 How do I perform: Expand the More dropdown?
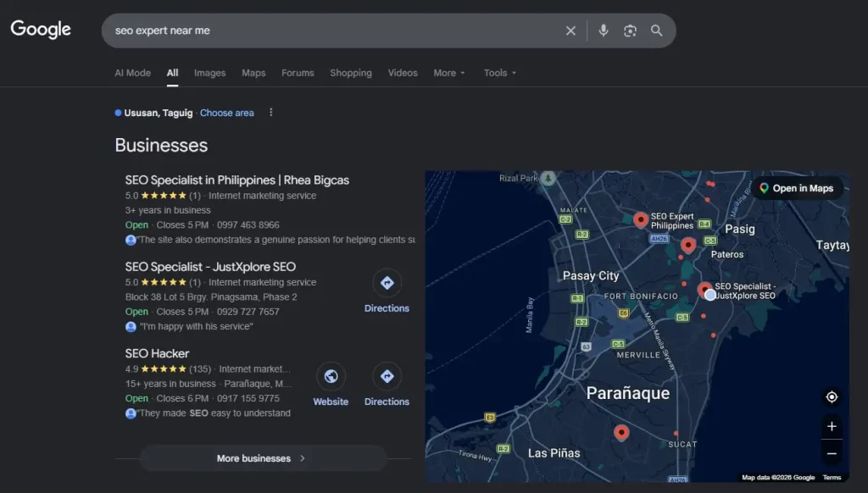[x=449, y=73]
